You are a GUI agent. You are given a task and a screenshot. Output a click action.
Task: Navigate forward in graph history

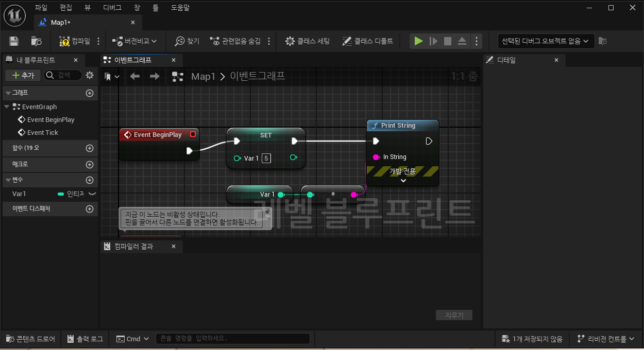tap(155, 77)
